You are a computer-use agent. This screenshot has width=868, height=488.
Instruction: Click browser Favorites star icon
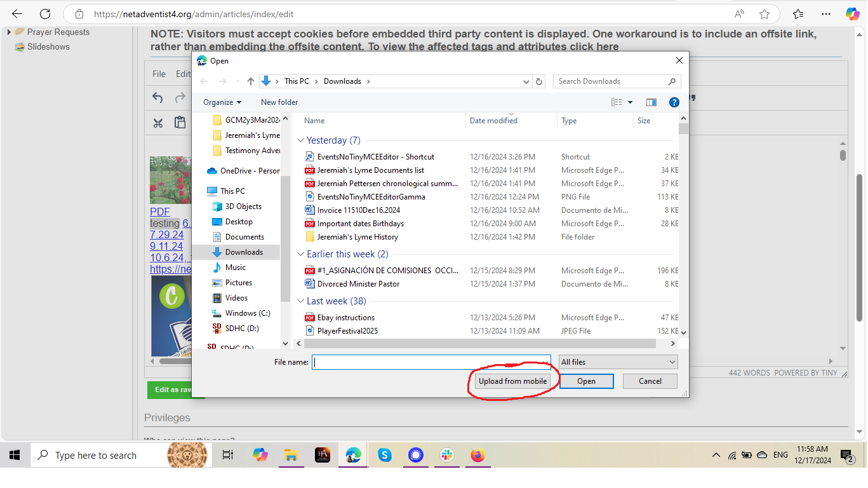(x=765, y=14)
